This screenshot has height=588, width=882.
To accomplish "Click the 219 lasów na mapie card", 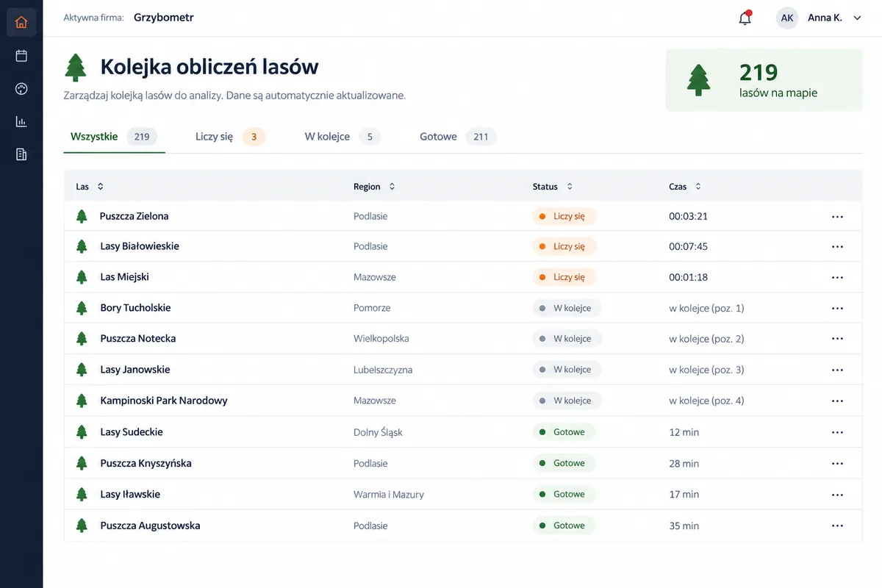I will click(764, 80).
